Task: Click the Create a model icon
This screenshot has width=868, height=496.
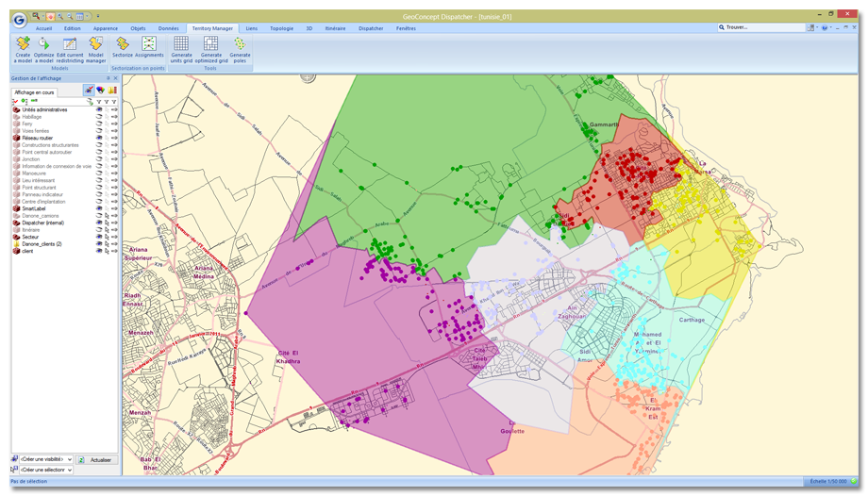Action: [x=23, y=43]
